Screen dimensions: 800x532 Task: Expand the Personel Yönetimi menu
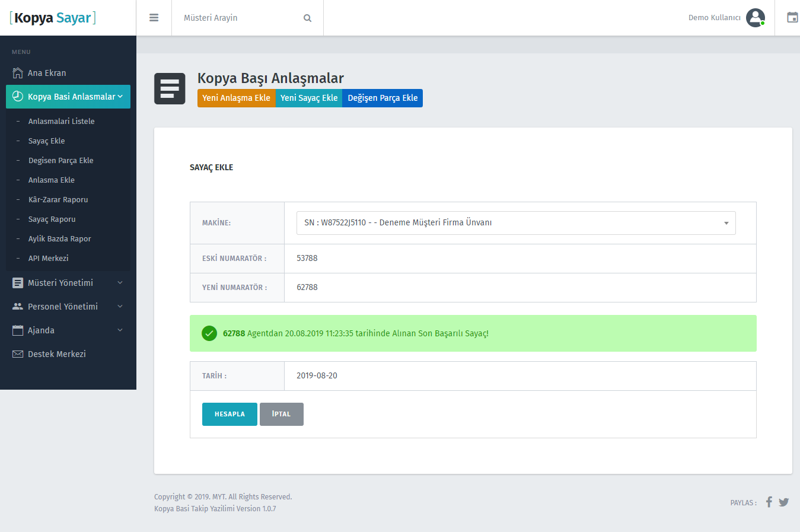[68, 307]
